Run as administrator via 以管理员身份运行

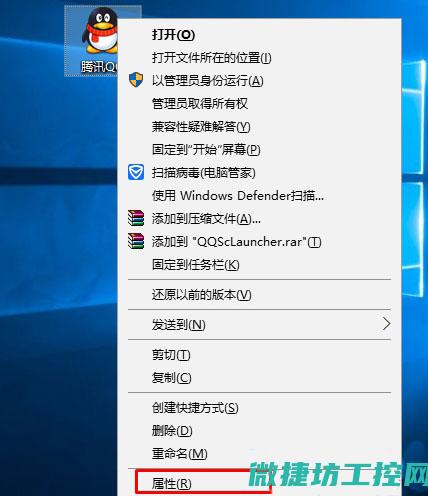coord(208,81)
